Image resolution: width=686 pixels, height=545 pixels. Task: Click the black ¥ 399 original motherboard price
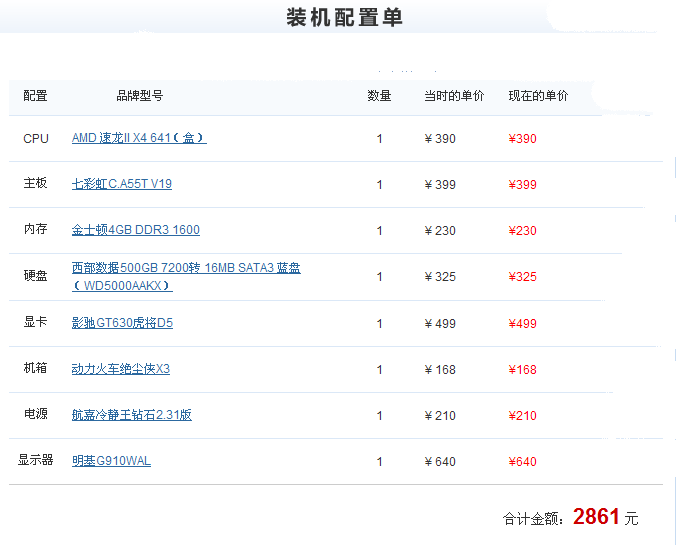[440, 185]
